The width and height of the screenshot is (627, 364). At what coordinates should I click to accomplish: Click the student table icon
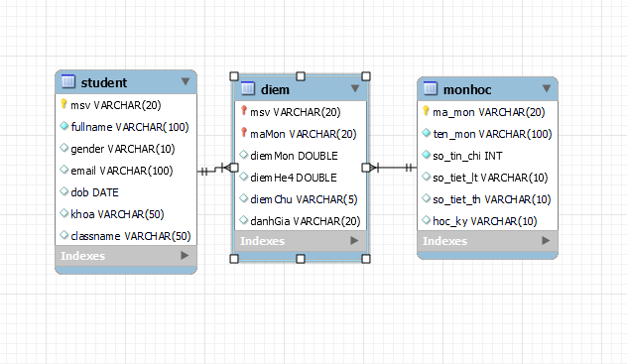tap(68, 81)
